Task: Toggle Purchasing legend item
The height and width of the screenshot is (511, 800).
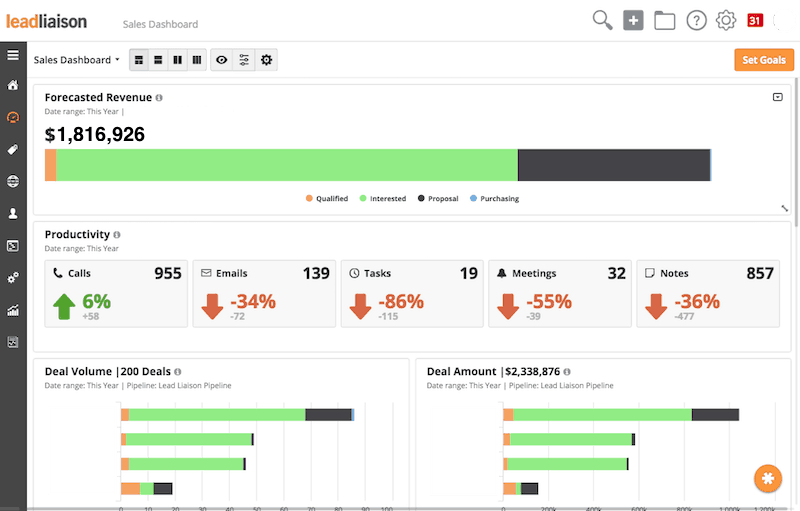Action: point(494,198)
